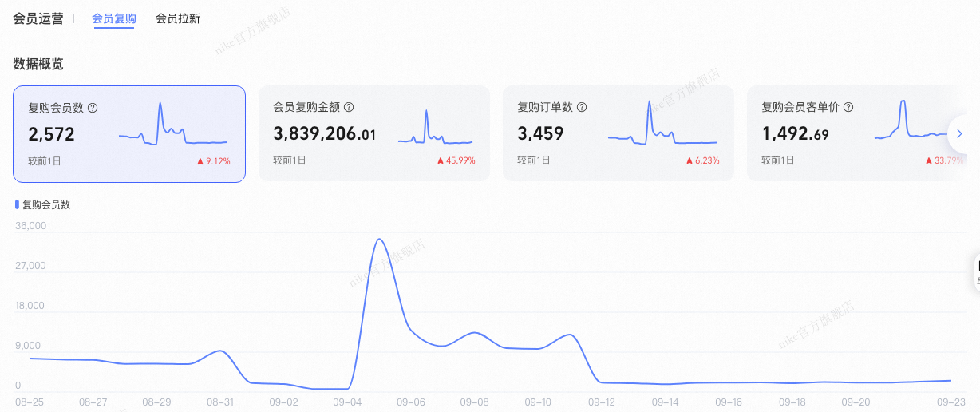Click the 36,000 y-axis label
980x412 pixels.
coord(30,226)
